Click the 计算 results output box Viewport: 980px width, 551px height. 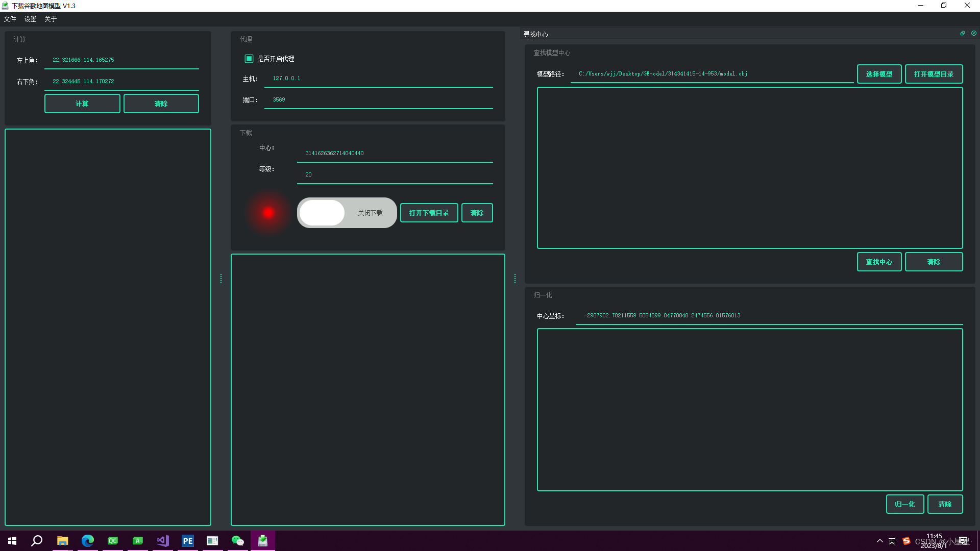pyautogui.click(x=108, y=327)
